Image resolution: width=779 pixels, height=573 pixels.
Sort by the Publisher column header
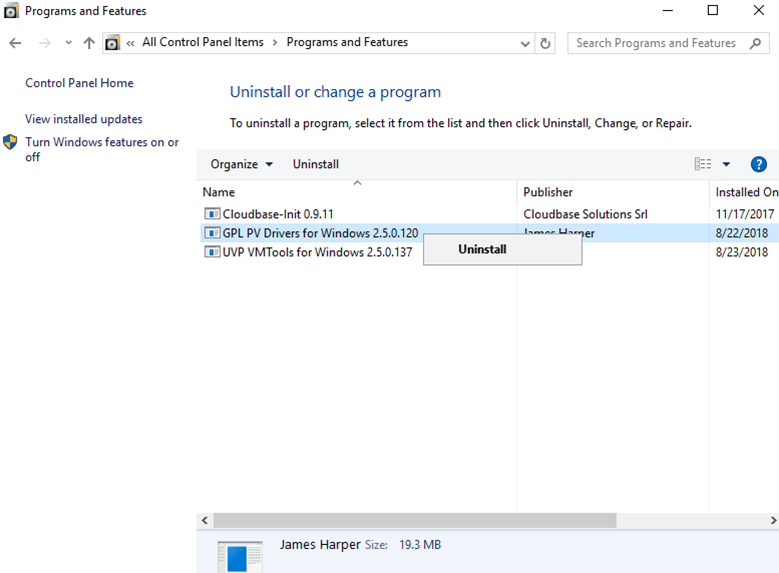548,192
